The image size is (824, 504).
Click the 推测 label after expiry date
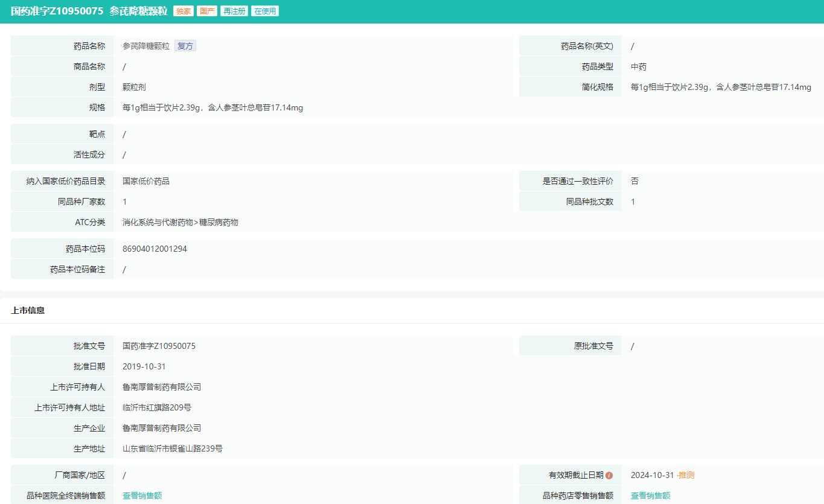pos(686,475)
